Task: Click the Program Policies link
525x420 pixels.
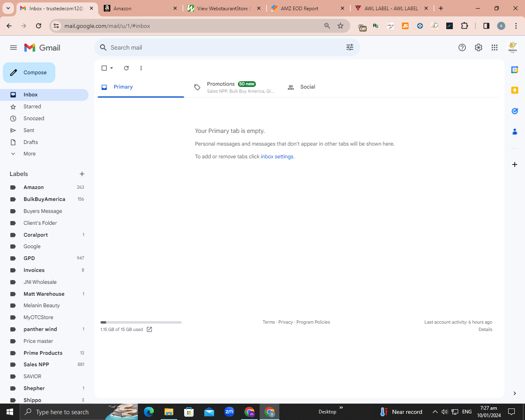Action: pyautogui.click(x=313, y=322)
